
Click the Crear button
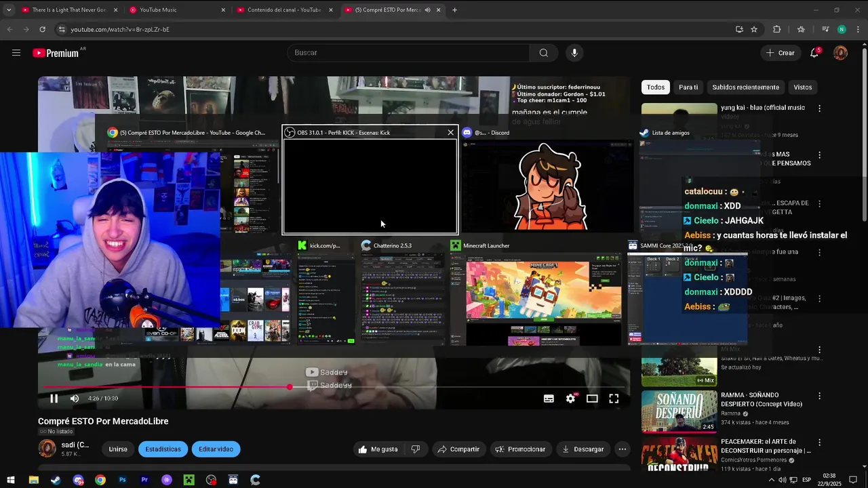(x=780, y=53)
